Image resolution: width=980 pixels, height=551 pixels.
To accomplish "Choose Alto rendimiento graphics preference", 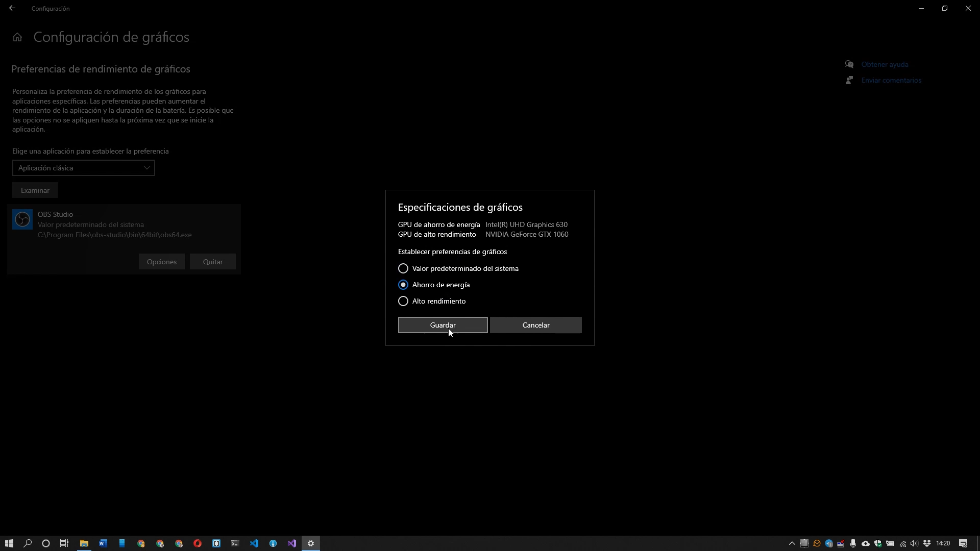I will (403, 301).
